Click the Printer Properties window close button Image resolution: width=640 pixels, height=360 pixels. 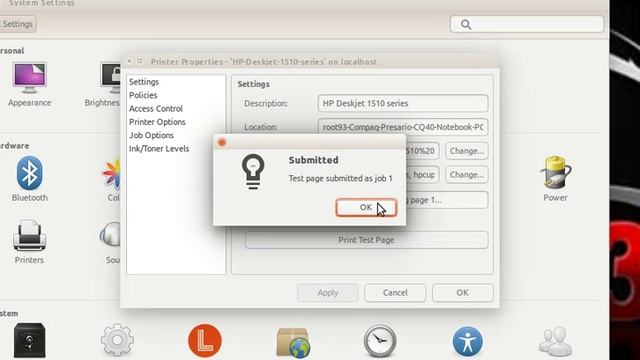(129, 61)
